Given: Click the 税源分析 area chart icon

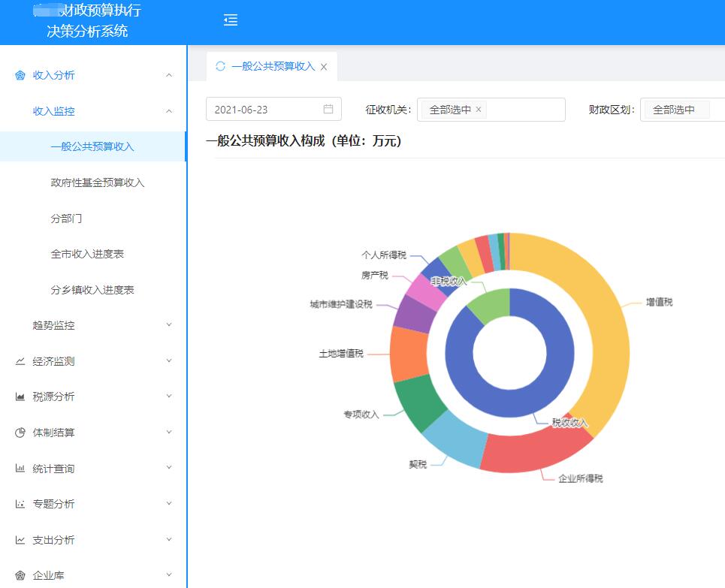Looking at the screenshot, I should click(20, 397).
